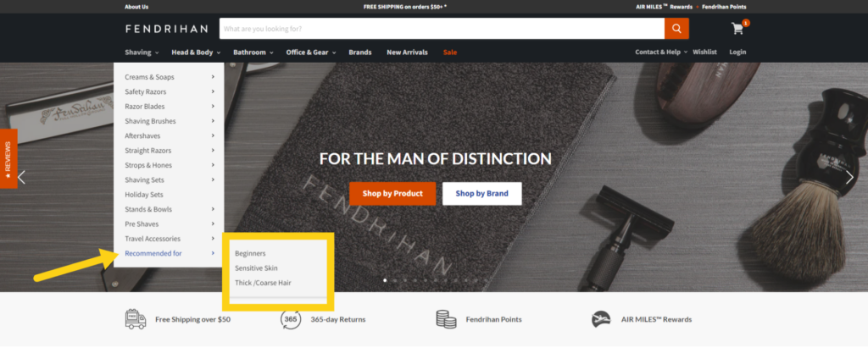Click the Shop by Brand button
868x353 pixels.
point(481,193)
